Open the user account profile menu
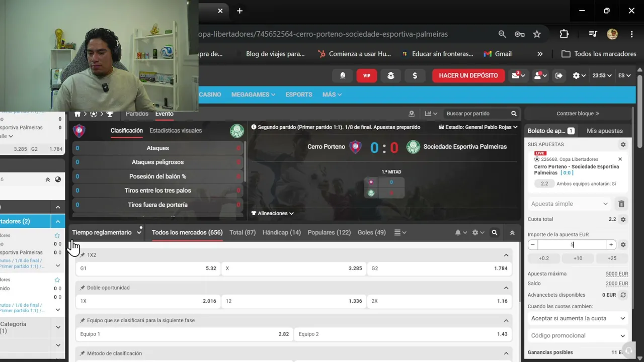This screenshot has height=362, width=644. tap(540, 75)
